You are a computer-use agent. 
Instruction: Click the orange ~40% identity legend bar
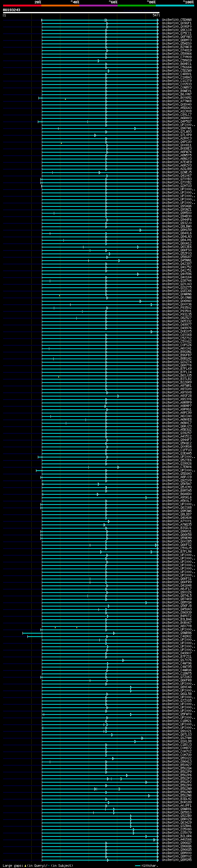coord(60,6)
